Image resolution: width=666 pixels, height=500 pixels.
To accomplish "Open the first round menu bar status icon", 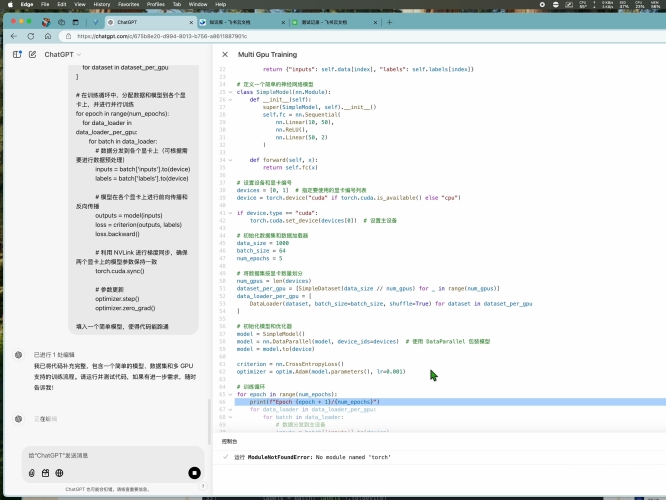I will 542,4.
